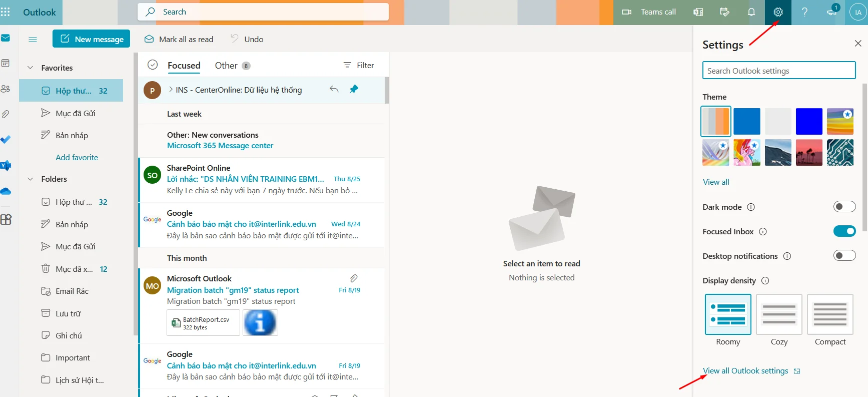Open Mục đã x... folder with 12 items
The image size is (868, 397).
tap(71, 269)
